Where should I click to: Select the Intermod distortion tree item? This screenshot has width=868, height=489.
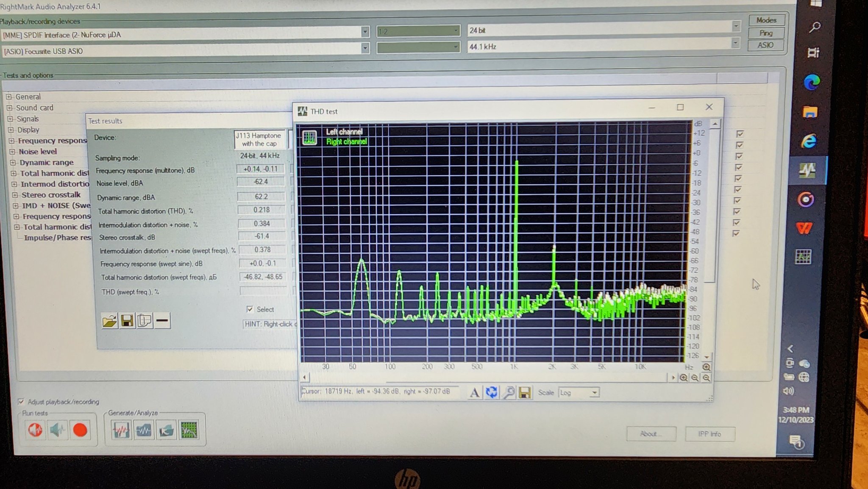(x=55, y=184)
